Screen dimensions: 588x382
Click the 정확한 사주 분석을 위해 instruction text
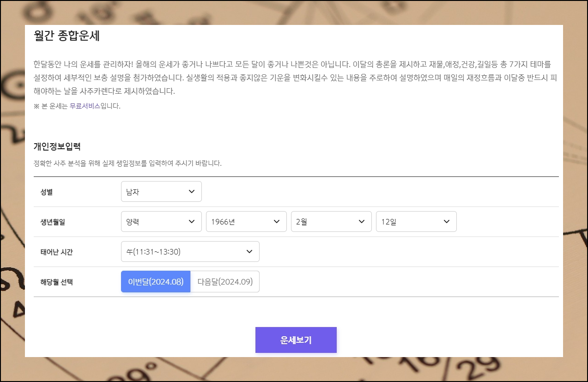point(127,164)
